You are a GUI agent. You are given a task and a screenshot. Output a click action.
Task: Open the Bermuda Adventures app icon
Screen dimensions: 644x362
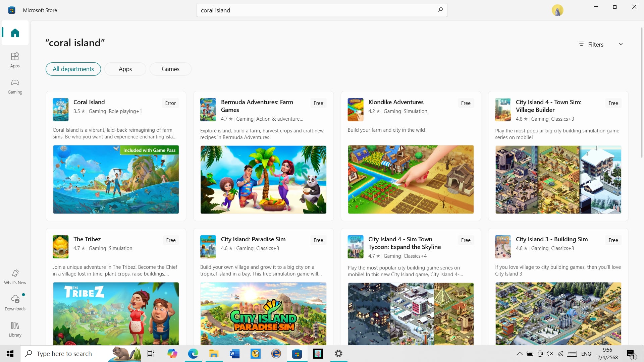tap(208, 110)
